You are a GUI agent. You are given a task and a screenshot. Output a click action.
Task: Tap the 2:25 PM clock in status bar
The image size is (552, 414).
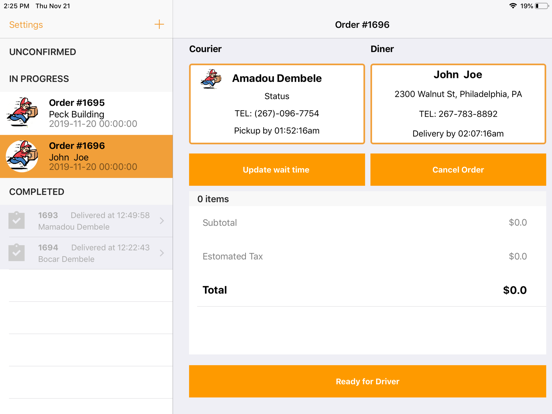point(17,6)
